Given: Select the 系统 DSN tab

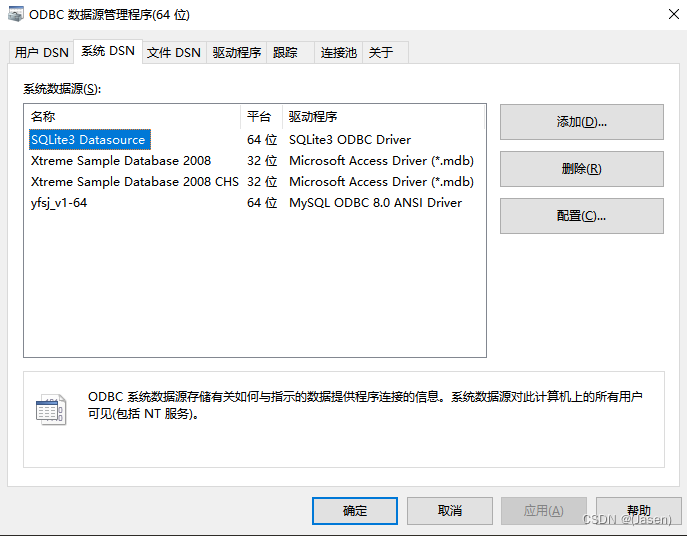Looking at the screenshot, I should click(x=107, y=51).
